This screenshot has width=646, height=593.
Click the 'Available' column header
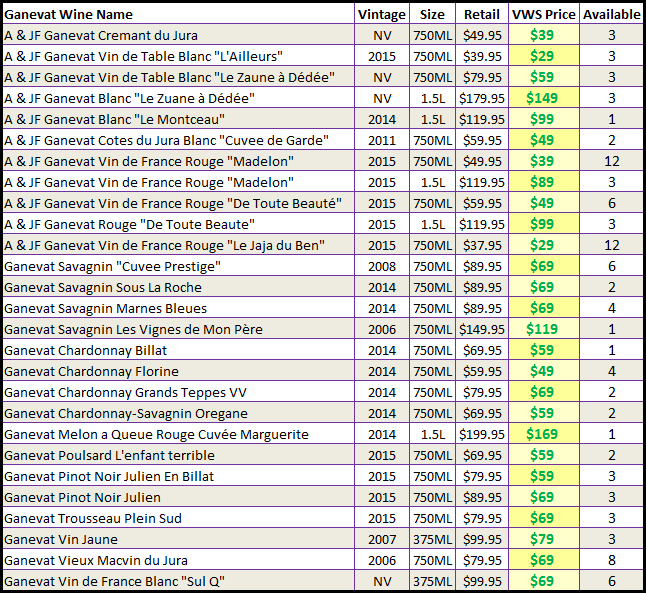click(612, 14)
